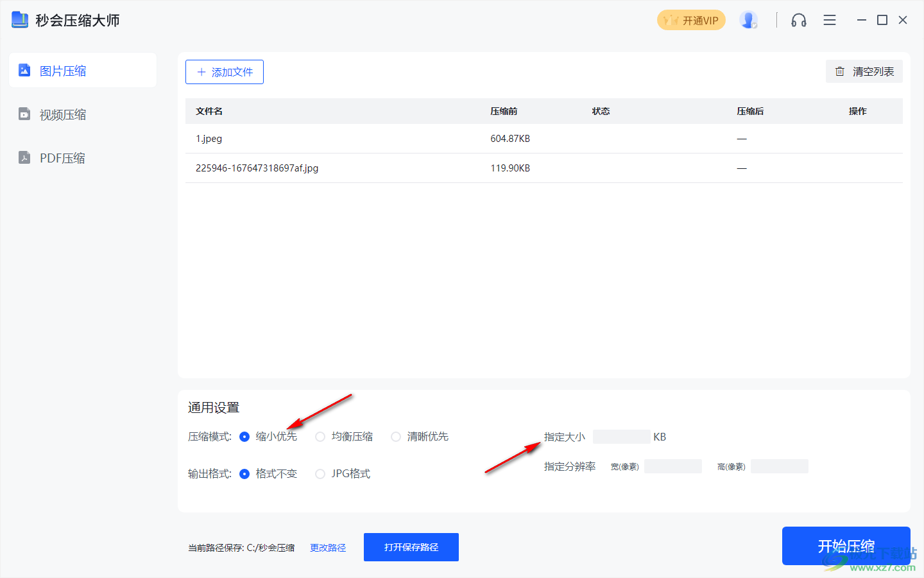The height and width of the screenshot is (578, 924).
Task: Switch to 图片压缩 tab
Action: (x=83, y=71)
